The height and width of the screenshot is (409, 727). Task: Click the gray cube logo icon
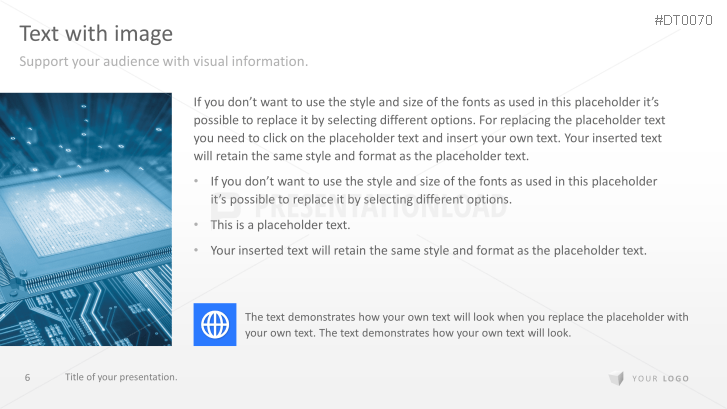coord(616,378)
